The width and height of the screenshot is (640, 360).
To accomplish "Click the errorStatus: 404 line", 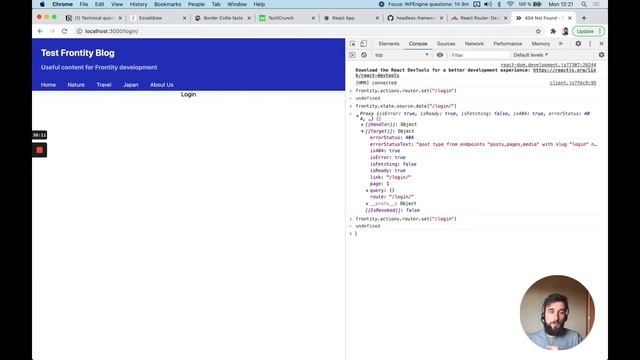I will point(392,138).
